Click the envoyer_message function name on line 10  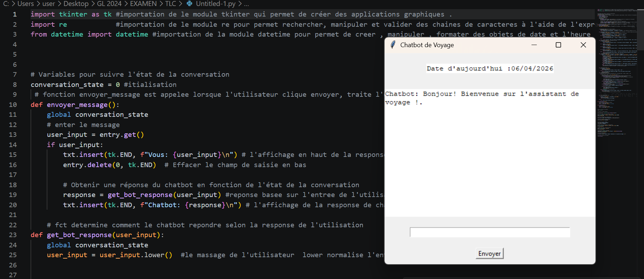(77, 105)
